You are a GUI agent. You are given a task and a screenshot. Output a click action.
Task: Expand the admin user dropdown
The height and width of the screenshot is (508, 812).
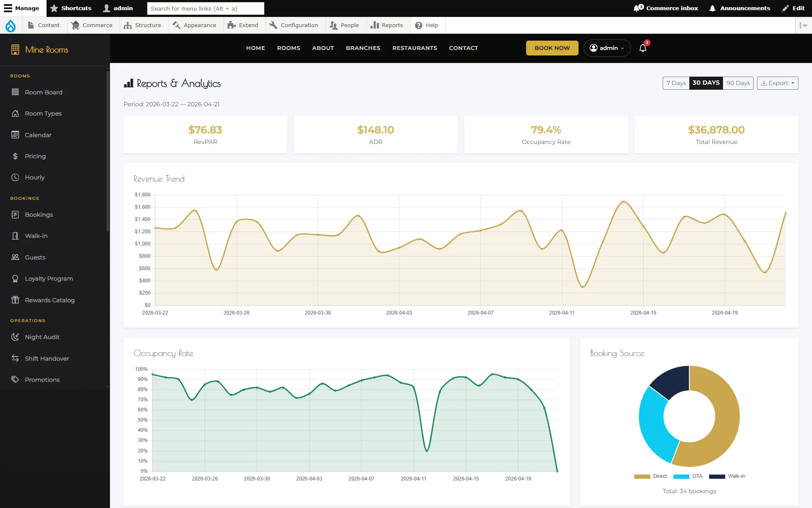tap(607, 48)
